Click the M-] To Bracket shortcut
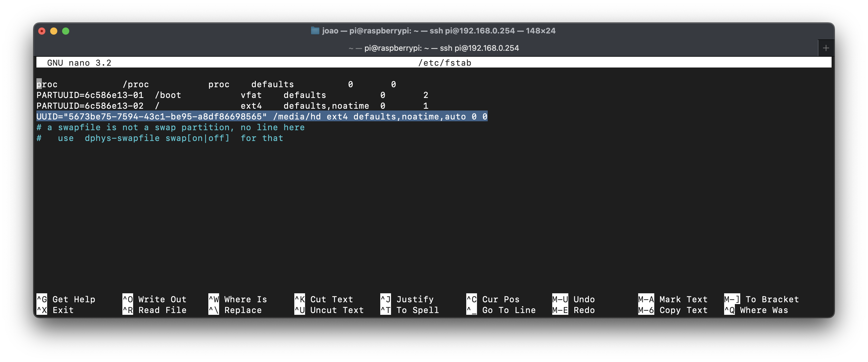The width and height of the screenshot is (868, 362). click(x=761, y=299)
